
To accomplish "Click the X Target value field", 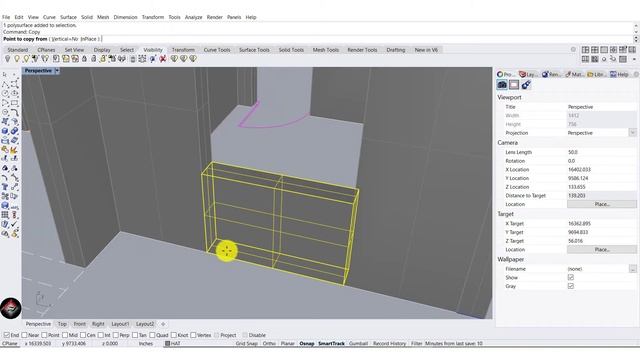I will [x=602, y=224].
